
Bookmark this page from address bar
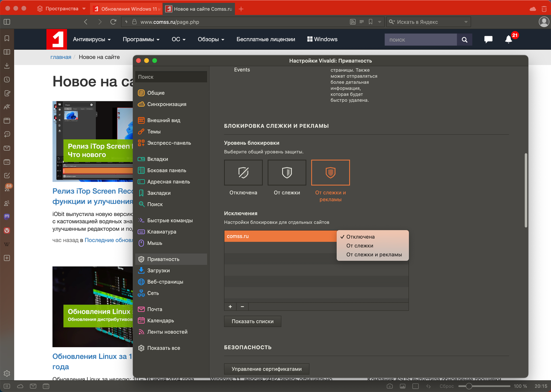[x=371, y=22]
